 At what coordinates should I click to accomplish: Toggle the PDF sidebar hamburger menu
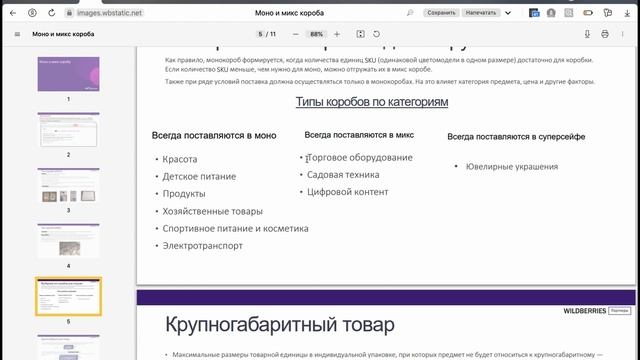pyautogui.click(x=17, y=34)
